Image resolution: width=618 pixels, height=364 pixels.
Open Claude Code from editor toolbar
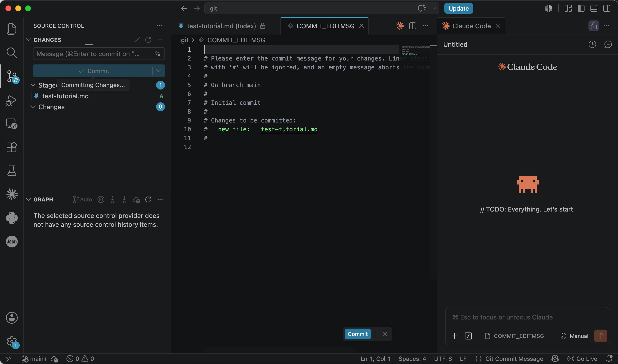400,26
